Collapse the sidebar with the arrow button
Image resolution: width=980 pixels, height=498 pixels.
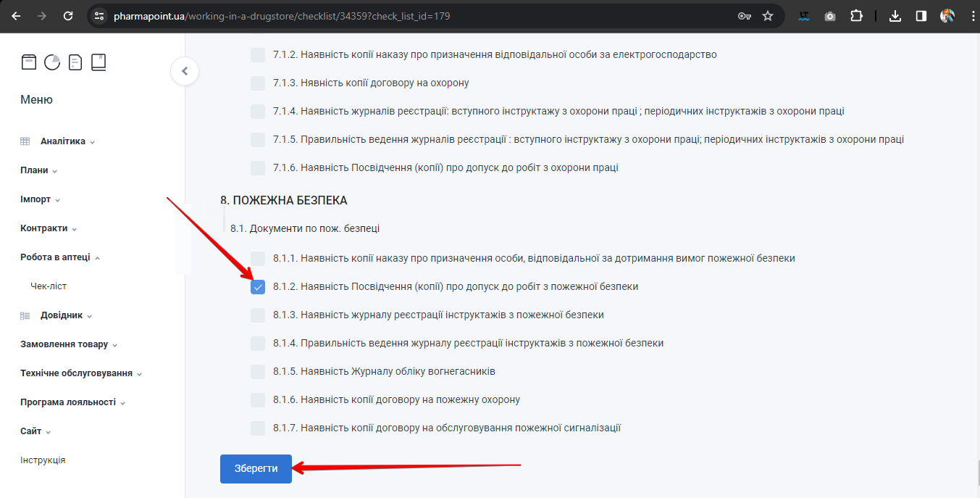point(185,71)
